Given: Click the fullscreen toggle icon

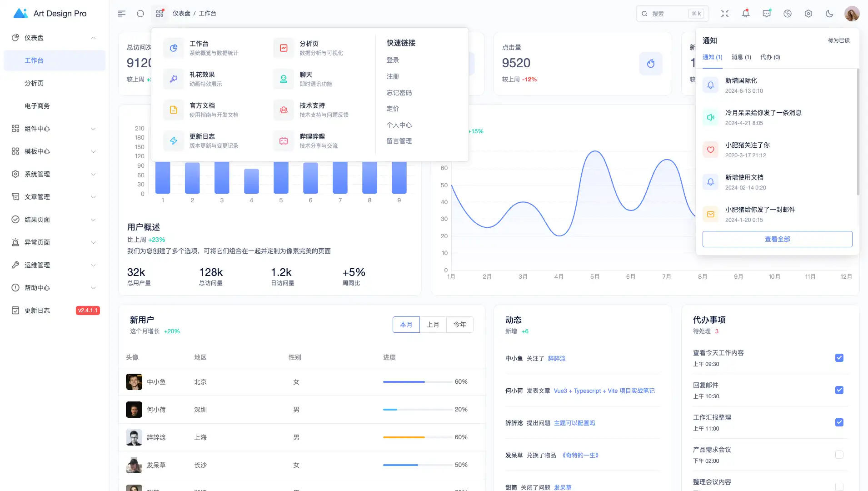Looking at the screenshot, I should tap(725, 14).
